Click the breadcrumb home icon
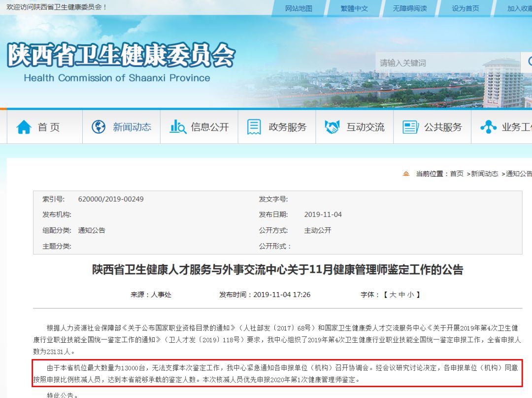 406,174
